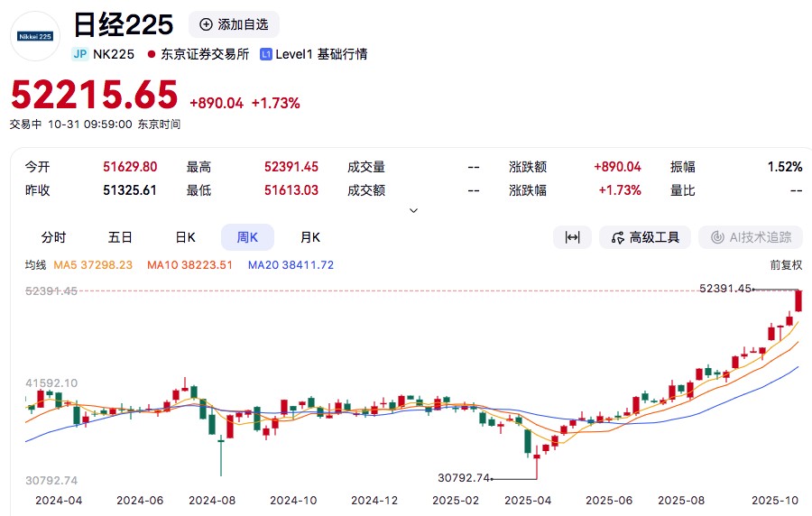
Task: Click the MA10 moving average label
Action: 190,265
